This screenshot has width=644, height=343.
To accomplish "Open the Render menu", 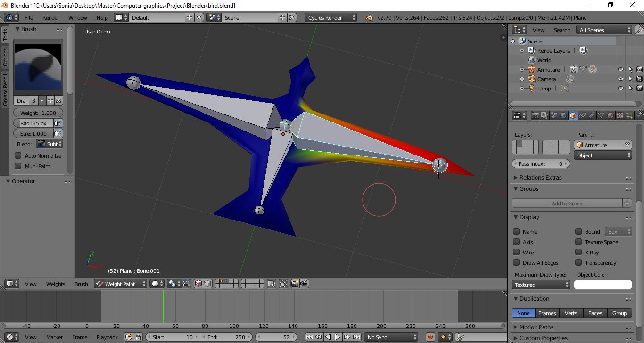I will tap(50, 17).
